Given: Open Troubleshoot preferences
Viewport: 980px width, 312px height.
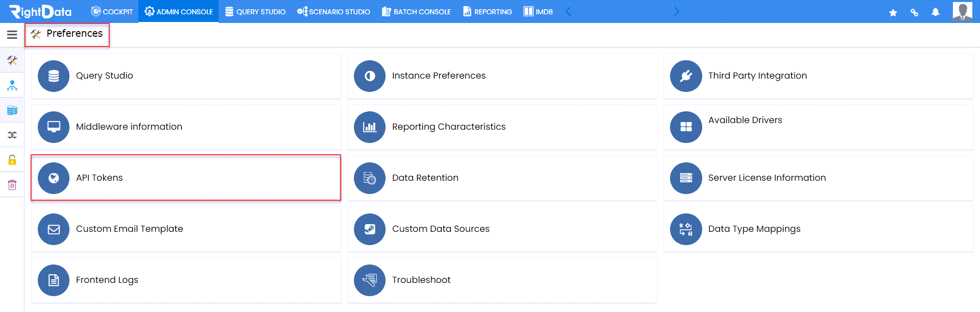Looking at the screenshot, I should (502, 280).
